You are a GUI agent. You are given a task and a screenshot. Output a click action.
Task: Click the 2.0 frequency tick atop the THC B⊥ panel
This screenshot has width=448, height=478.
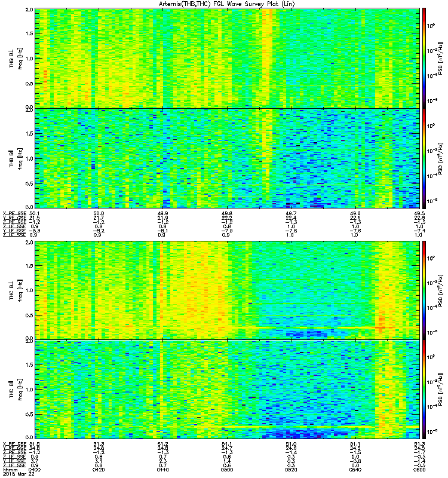tap(29, 243)
